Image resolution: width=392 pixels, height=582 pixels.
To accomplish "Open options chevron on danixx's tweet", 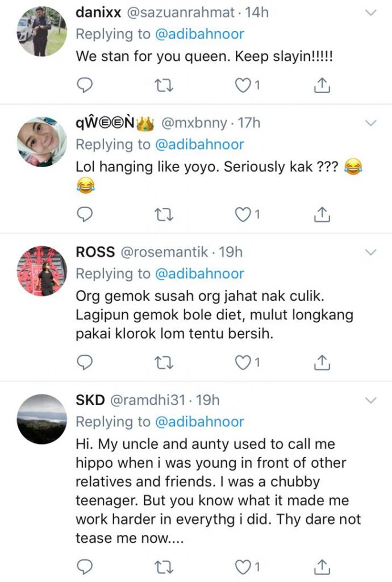I will coord(370,13).
